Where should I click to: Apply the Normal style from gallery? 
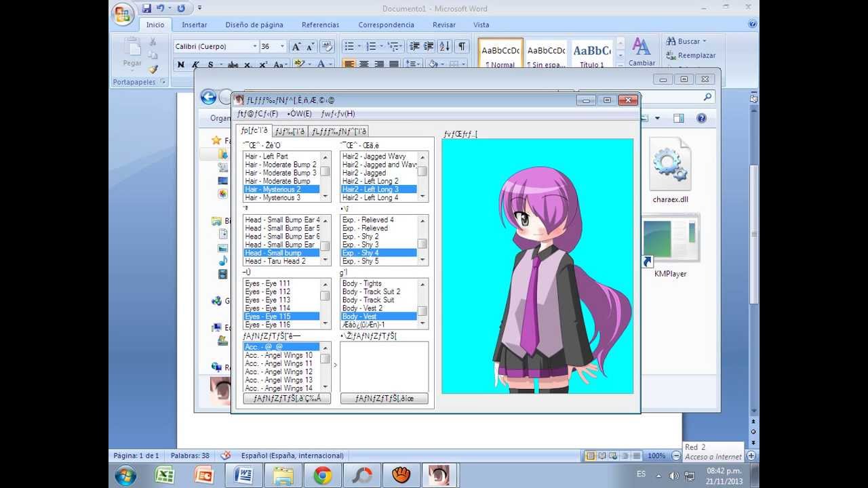tap(500, 54)
